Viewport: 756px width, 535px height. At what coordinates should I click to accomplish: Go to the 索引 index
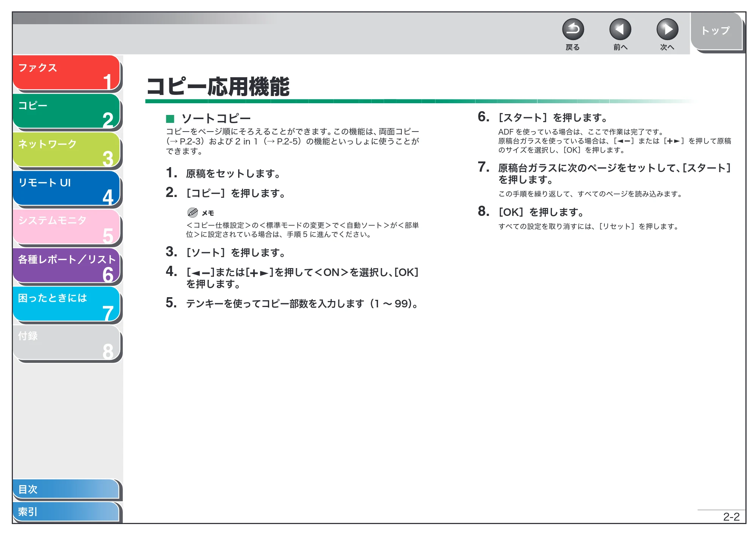click(x=66, y=512)
